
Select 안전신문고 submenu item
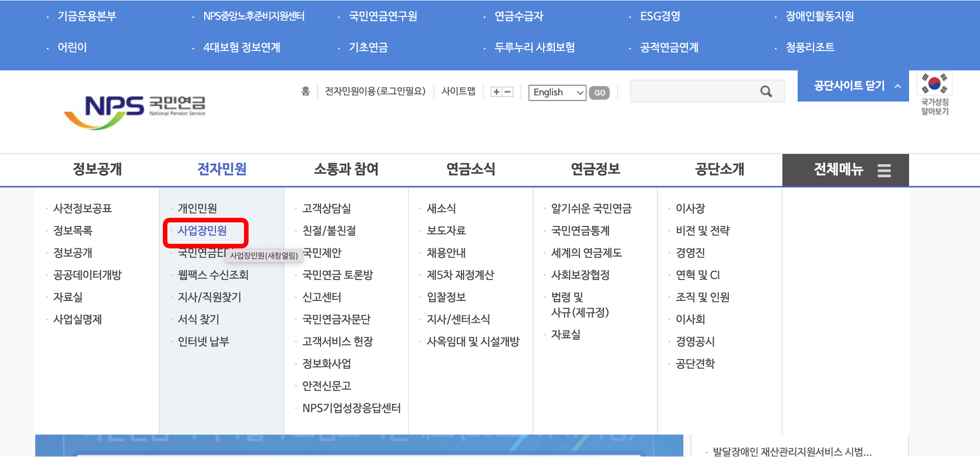pyautogui.click(x=327, y=386)
